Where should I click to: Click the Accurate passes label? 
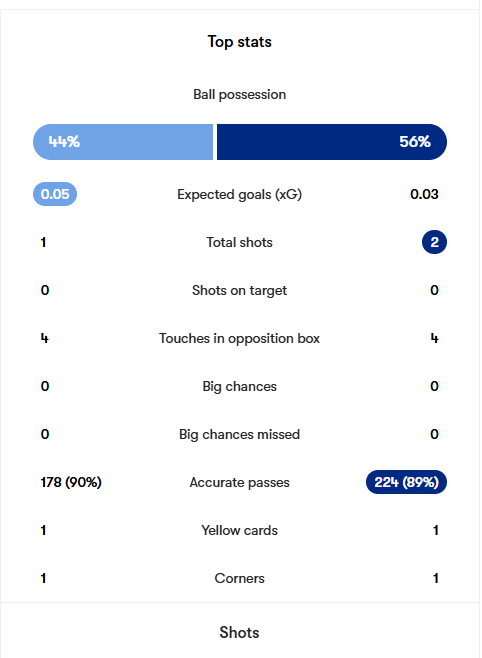pyautogui.click(x=240, y=482)
